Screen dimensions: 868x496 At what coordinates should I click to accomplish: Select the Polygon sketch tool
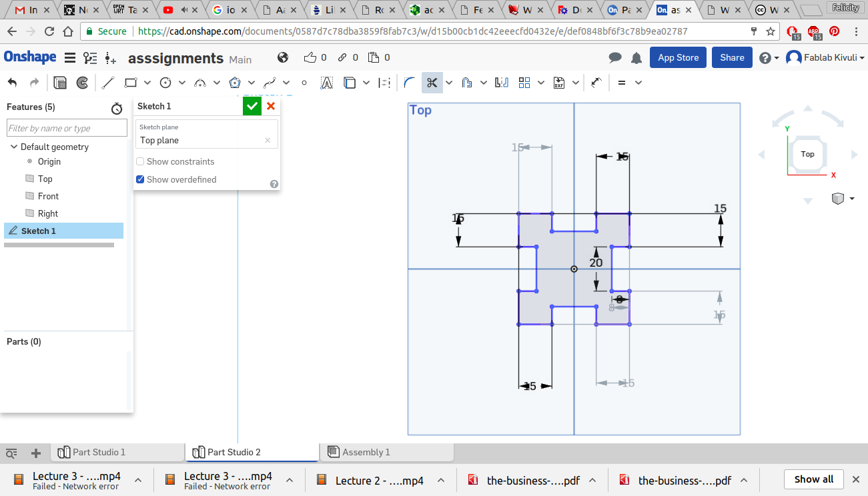point(235,83)
